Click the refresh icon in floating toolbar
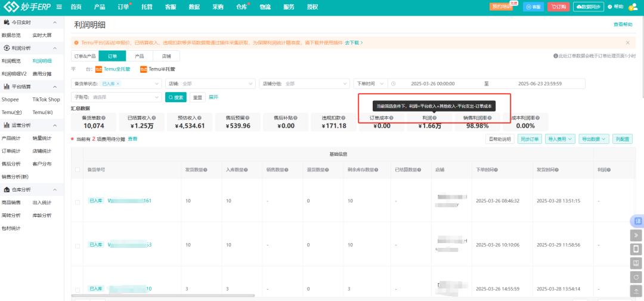This screenshot has height=301, width=644. (x=636, y=277)
